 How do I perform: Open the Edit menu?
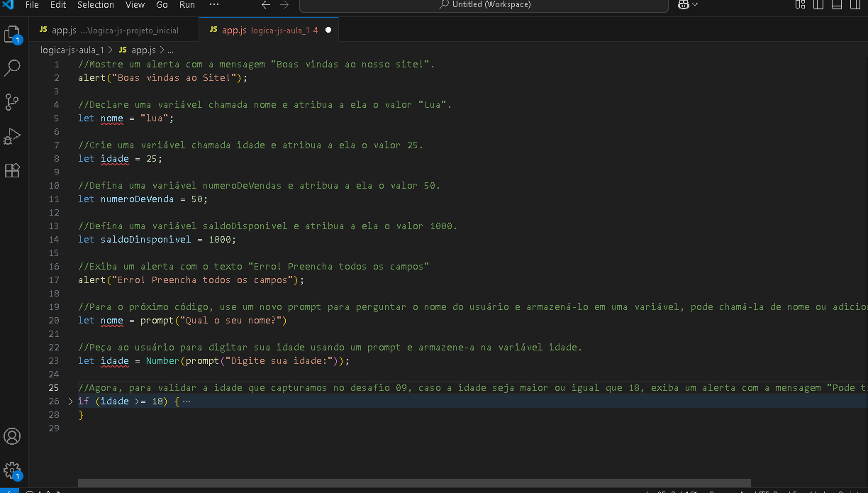(58, 5)
